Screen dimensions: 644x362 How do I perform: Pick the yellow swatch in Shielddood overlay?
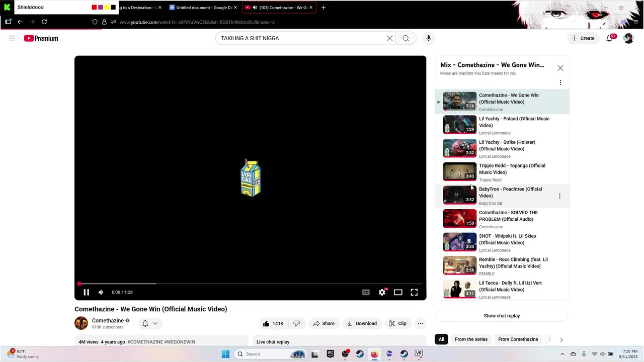(x=107, y=8)
